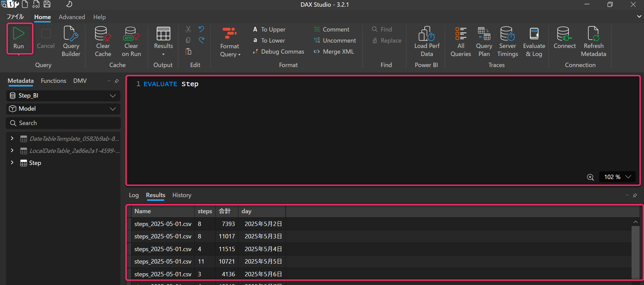
Task: Click the Cut scissors icon
Action: point(188,29)
